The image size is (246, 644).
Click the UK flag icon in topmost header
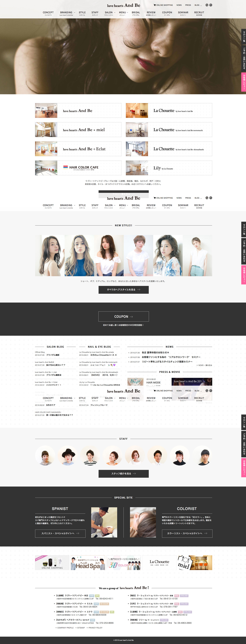click(207, 5)
